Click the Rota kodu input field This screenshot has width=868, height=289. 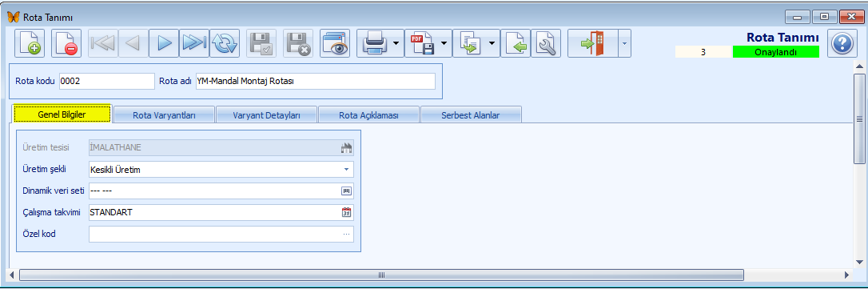tap(106, 81)
